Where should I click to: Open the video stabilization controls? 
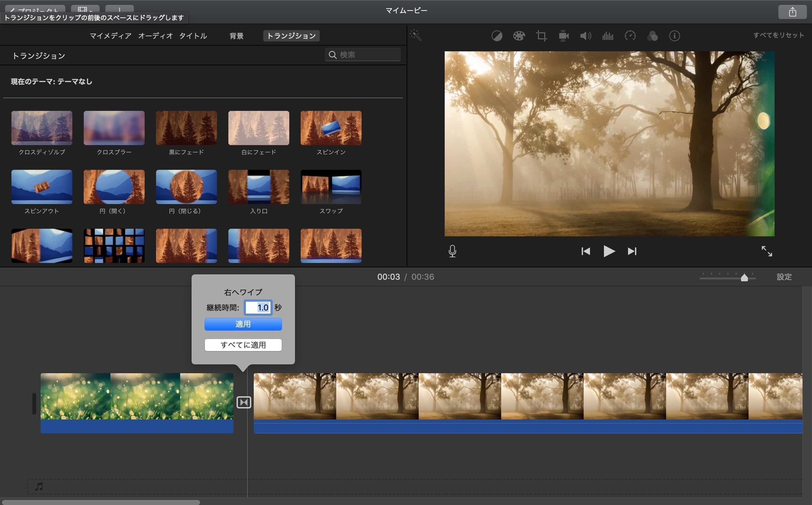click(564, 36)
